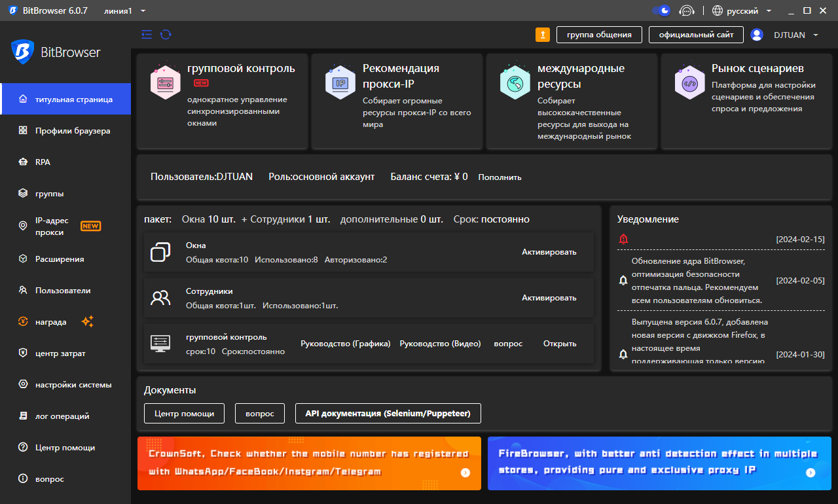Open API документация (Selenium/Puppeteer)
Screen dimensions: 838x504
388,414
